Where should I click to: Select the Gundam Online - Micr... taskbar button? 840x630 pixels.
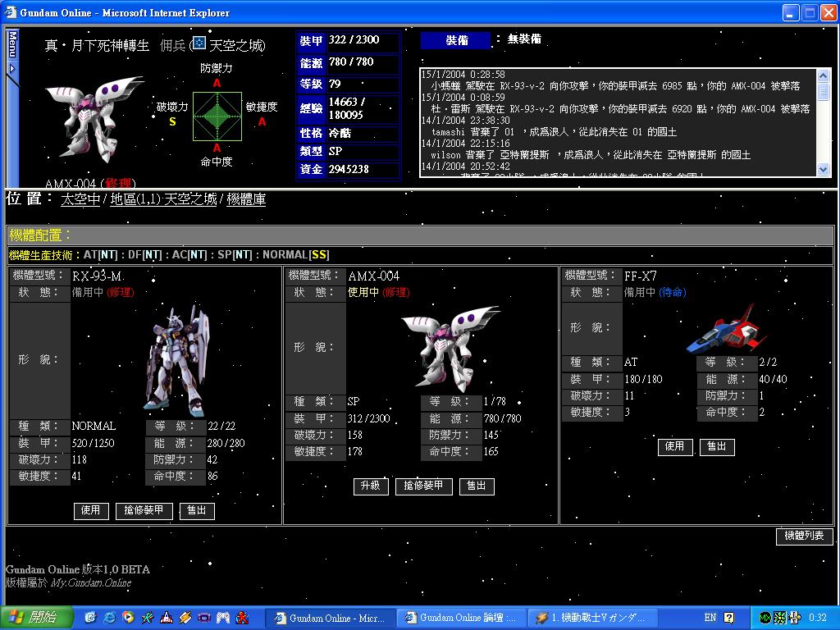pos(331,618)
